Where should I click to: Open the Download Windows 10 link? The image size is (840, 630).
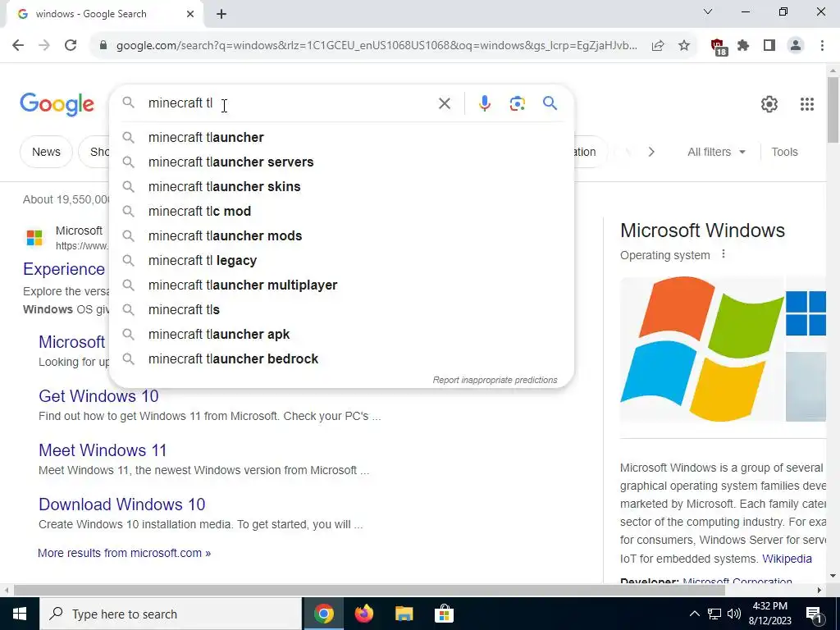pos(122,504)
